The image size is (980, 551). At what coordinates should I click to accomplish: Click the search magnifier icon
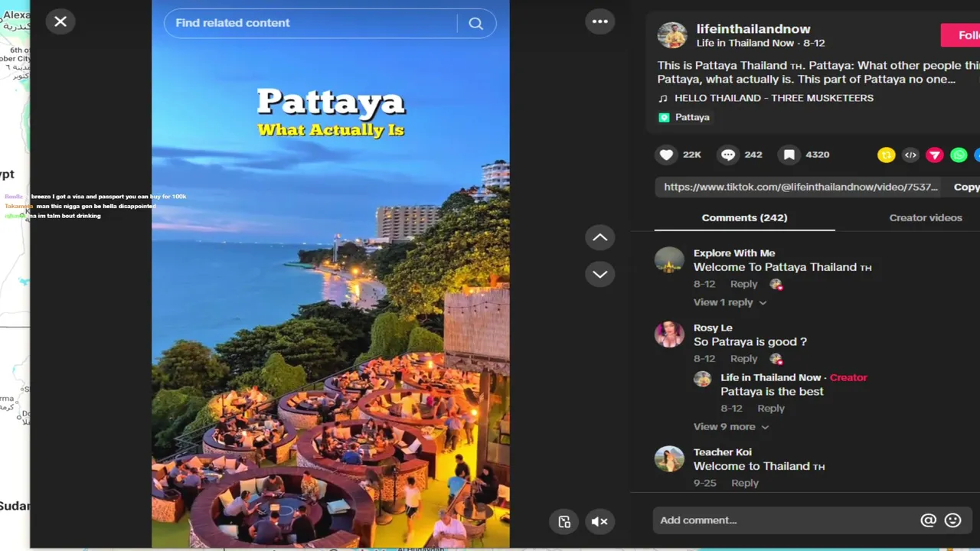point(475,23)
